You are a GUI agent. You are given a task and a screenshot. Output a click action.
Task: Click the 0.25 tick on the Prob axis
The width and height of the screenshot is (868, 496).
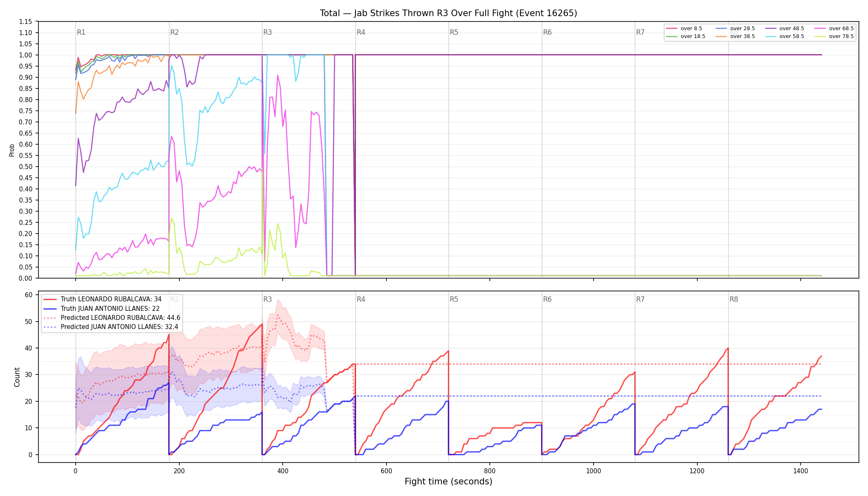tap(26, 222)
